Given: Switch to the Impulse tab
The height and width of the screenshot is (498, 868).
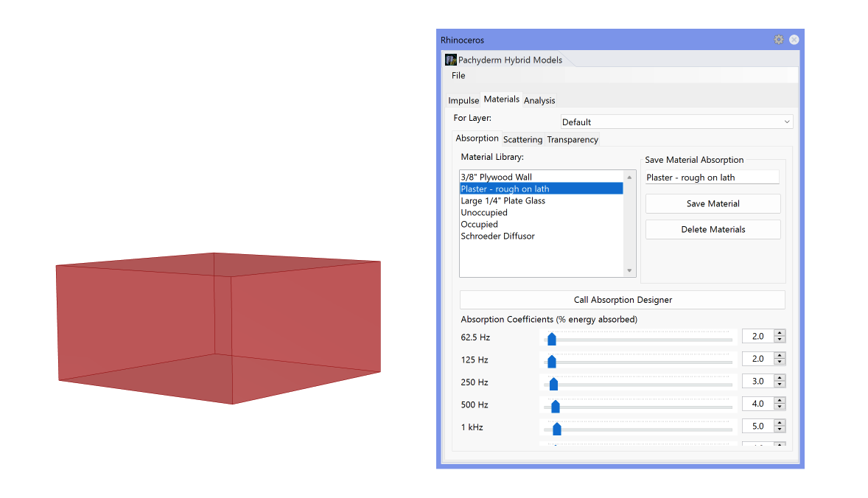Looking at the screenshot, I should pos(463,100).
